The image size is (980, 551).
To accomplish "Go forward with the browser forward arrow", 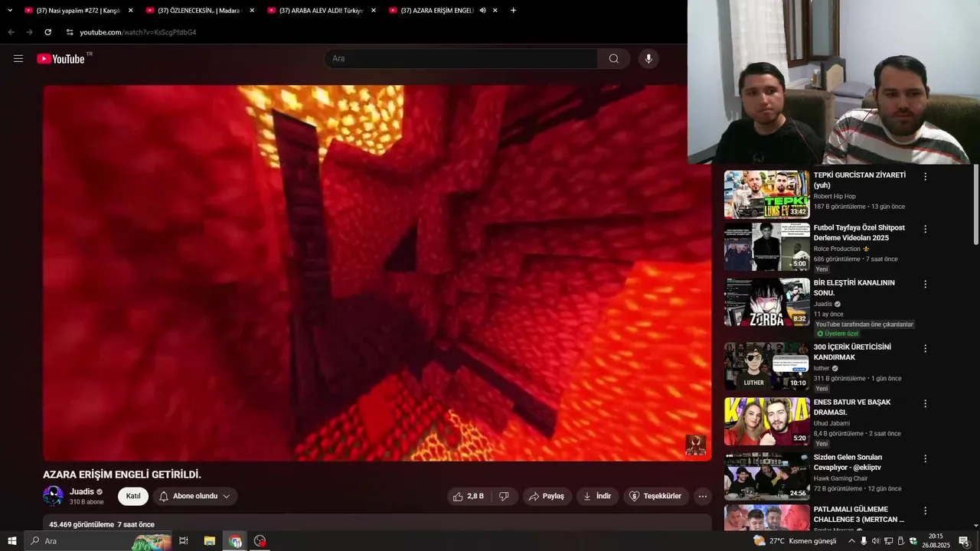I will pos(29,32).
